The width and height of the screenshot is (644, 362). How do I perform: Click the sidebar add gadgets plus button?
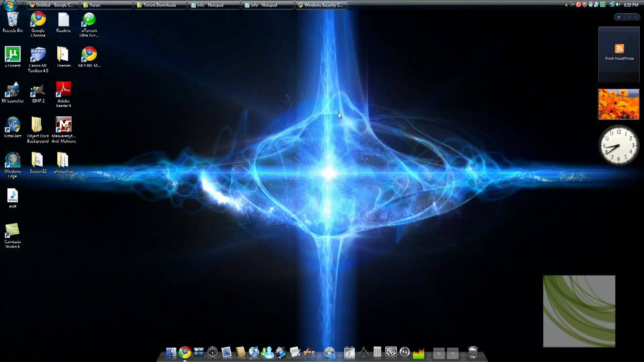click(619, 17)
